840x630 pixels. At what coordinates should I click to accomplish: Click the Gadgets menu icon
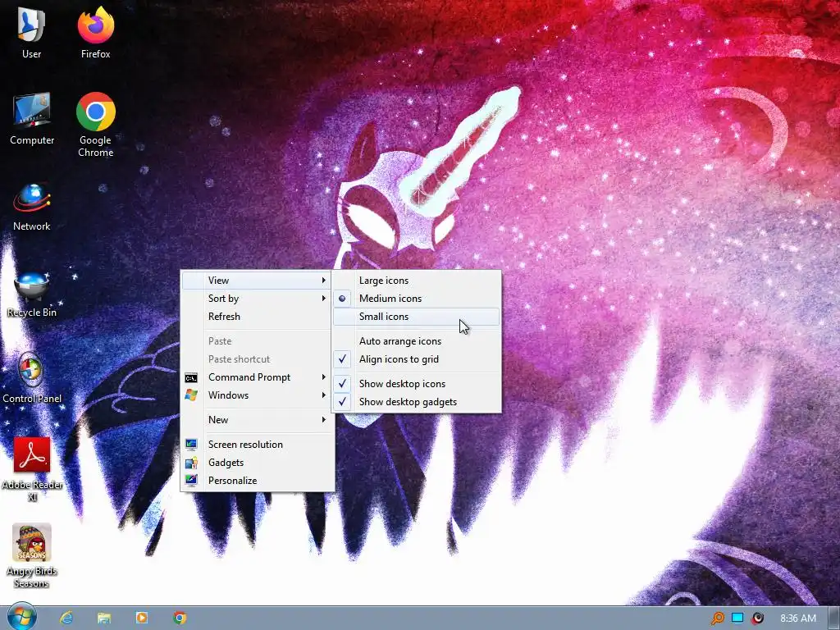pos(190,463)
